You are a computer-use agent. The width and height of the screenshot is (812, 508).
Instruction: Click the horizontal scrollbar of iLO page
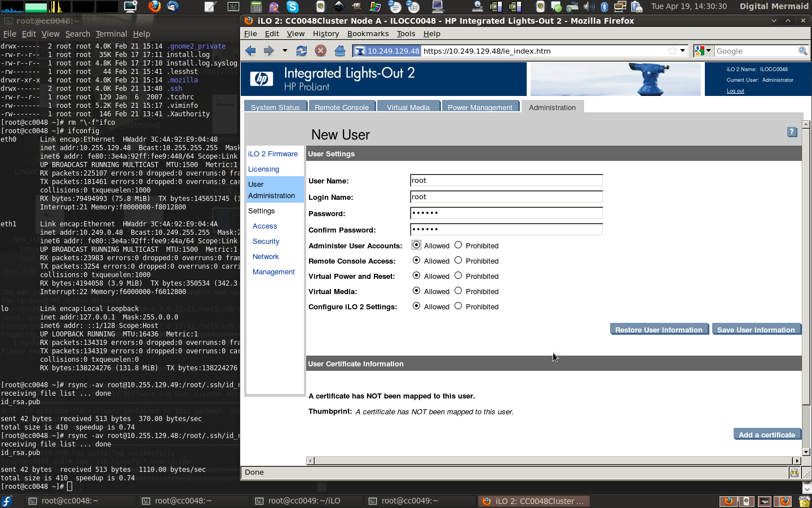point(553,461)
